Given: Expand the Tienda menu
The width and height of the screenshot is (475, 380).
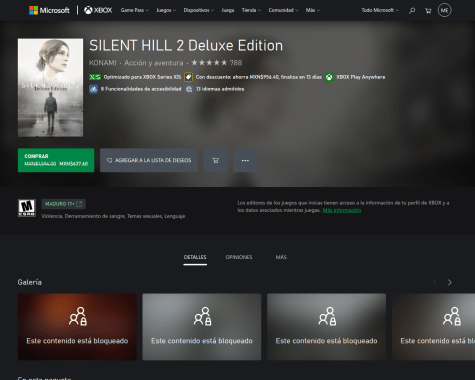Looking at the screenshot, I should click(251, 10).
